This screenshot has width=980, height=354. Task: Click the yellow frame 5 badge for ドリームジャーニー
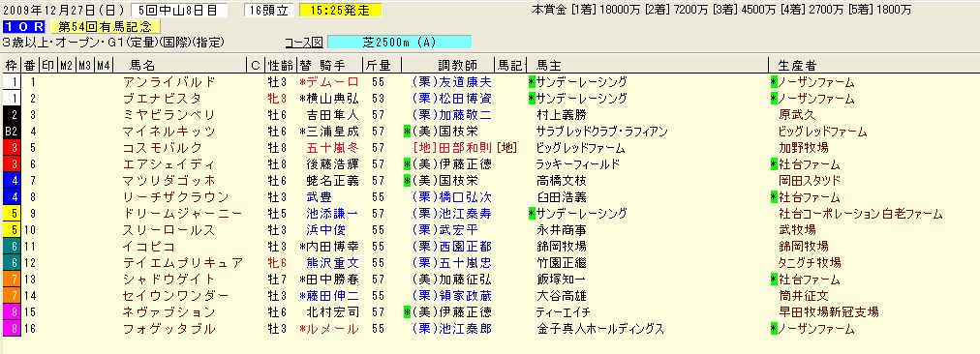[12, 214]
